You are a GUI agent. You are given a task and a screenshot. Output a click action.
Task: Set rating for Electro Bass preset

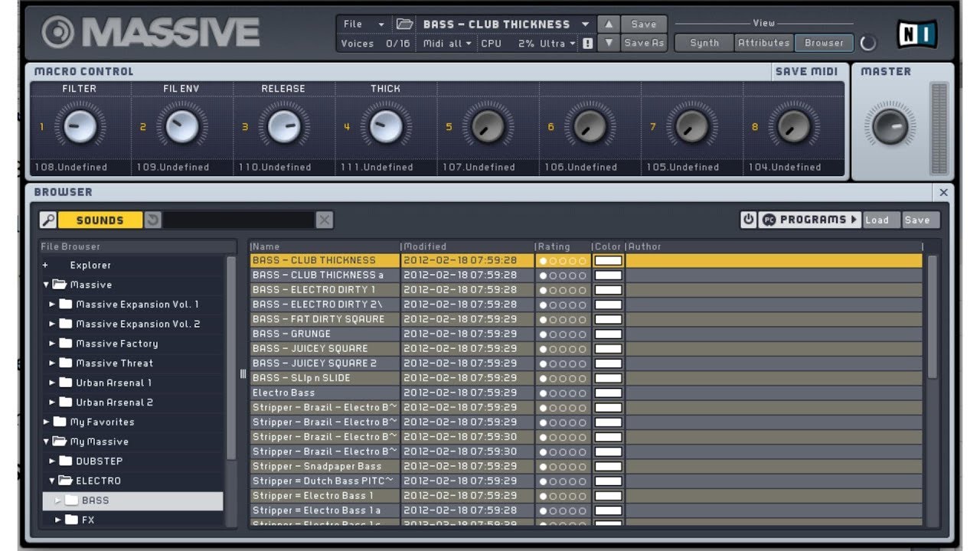pyautogui.click(x=563, y=393)
